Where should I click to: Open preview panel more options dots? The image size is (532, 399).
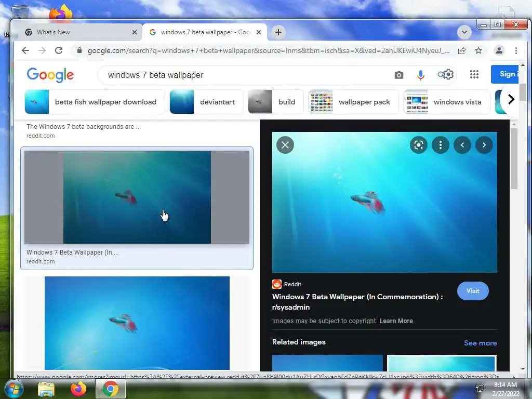pyautogui.click(x=441, y=145)
